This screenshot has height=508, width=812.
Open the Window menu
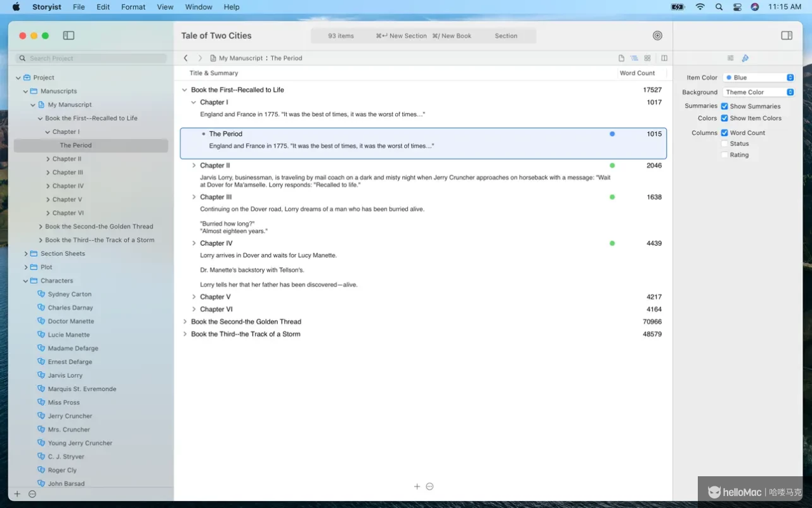pos(199,7)
